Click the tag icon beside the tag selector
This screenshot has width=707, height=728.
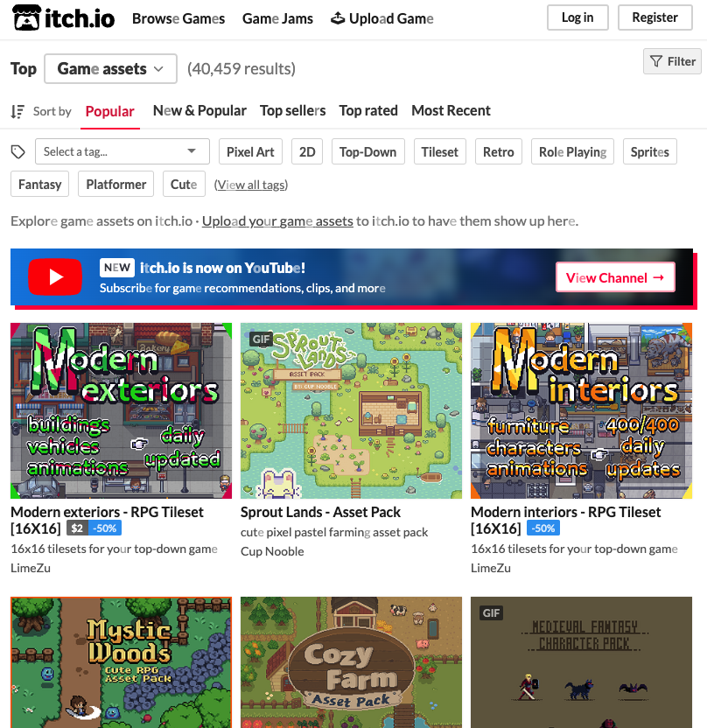18,152
